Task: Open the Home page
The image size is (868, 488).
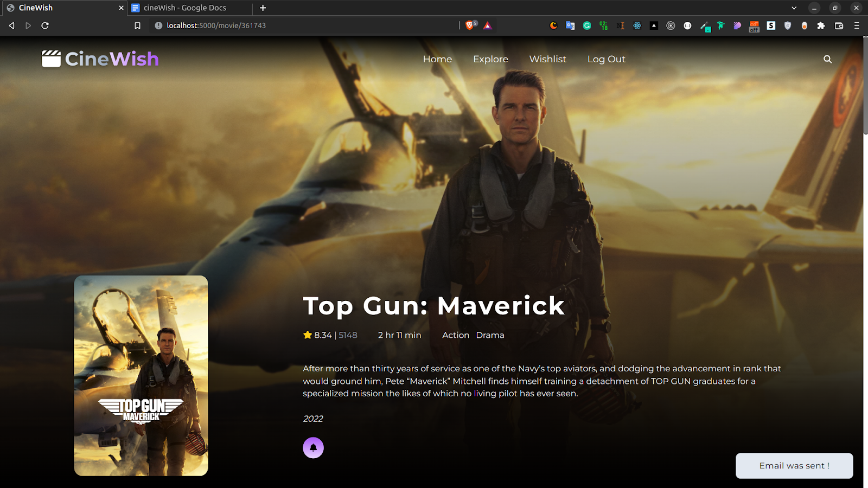Action: (437, 59)
